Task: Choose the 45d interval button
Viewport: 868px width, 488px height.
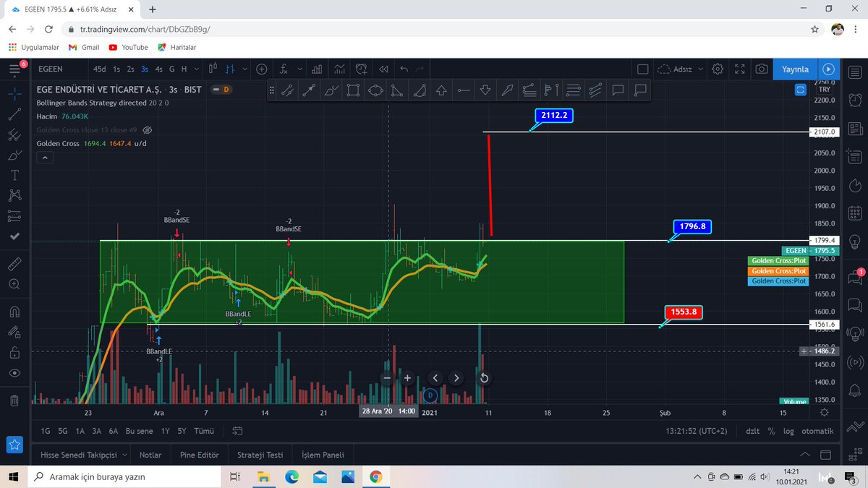Action: (99, 69)
